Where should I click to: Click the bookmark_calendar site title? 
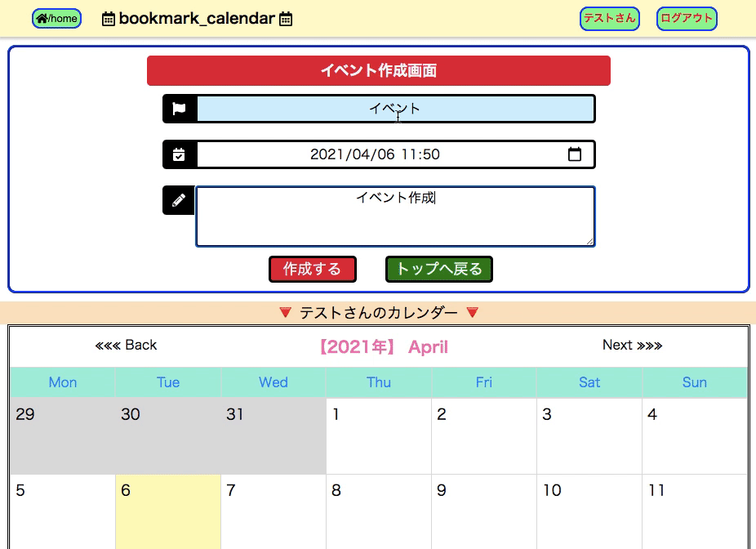click(x=197, y=18)
